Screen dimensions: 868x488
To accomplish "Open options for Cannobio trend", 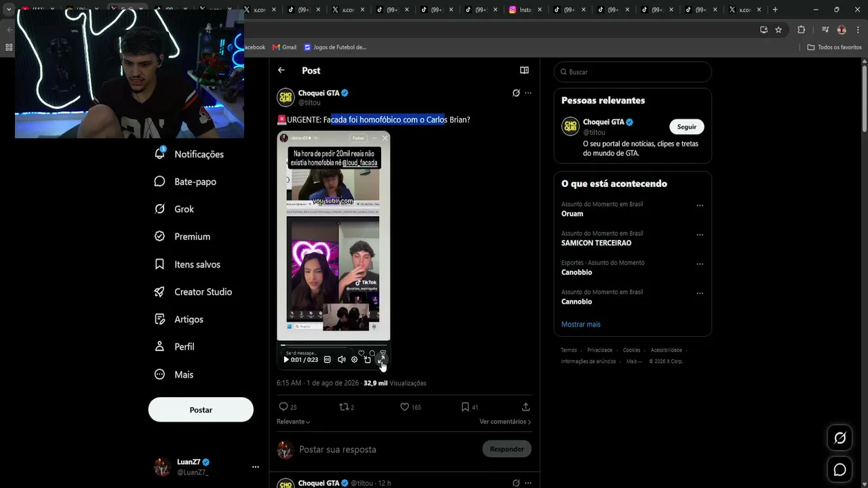I will (x=700, y=293).
